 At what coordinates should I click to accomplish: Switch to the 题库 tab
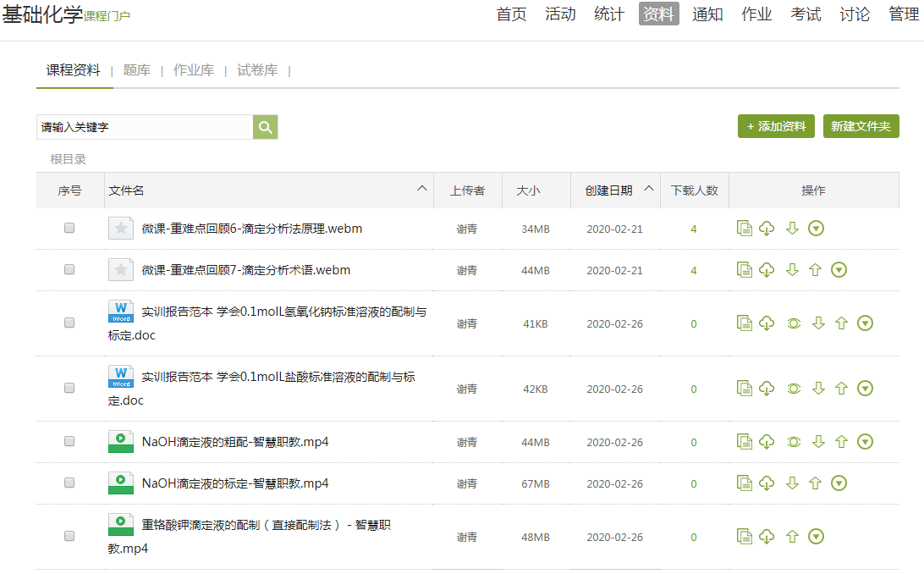point(136,70)
